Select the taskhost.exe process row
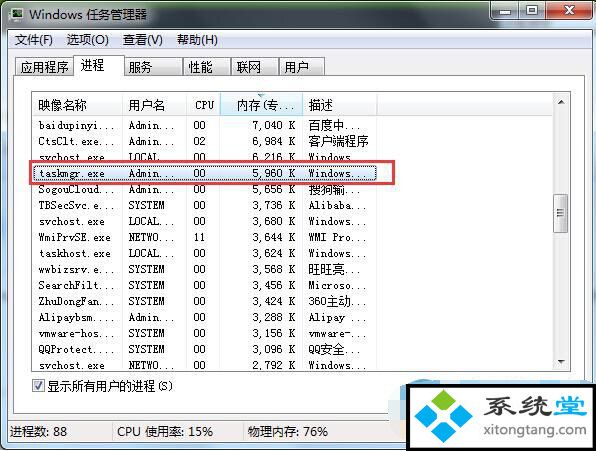Screen dimensions: 596x451 [204, 253]
